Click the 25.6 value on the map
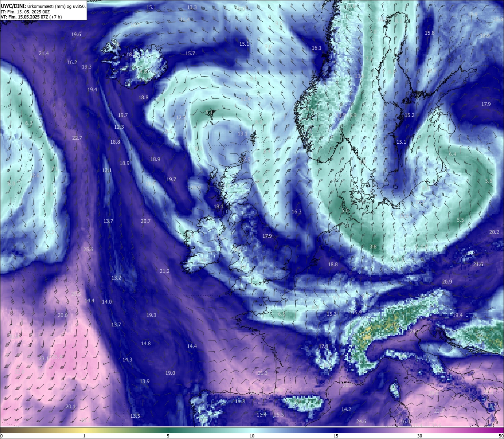504x439 pixels. (x=88, y=250)
